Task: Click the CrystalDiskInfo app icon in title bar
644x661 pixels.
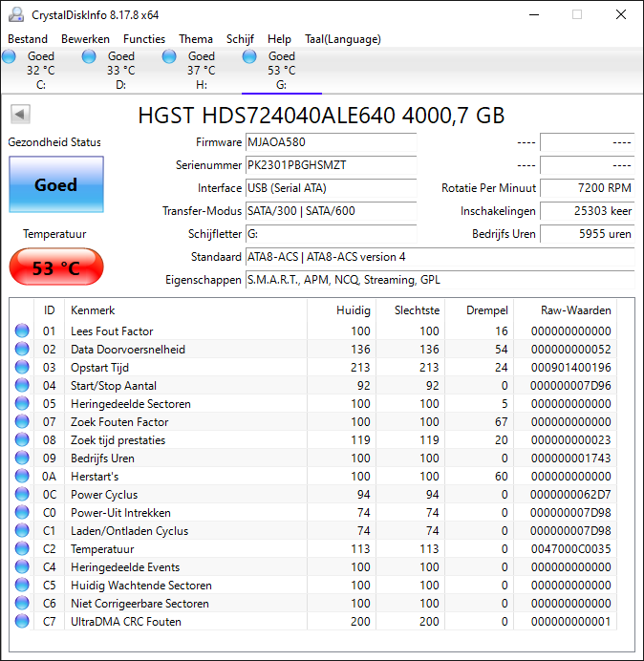Action: (16, 14)
